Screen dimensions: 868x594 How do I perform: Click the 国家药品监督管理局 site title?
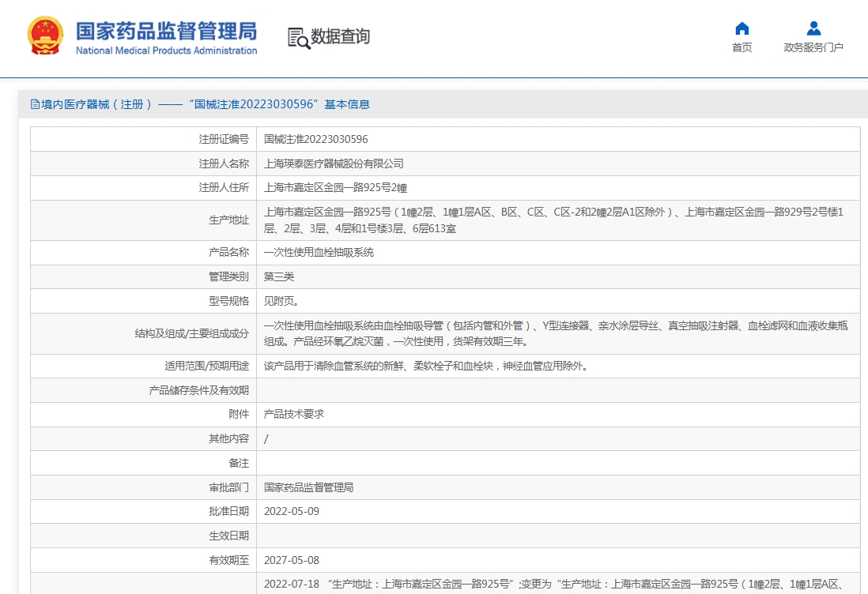(x=167, y=31)
